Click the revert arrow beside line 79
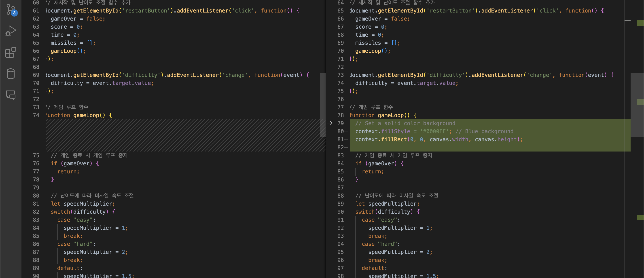This screenshot has height=278, width=644. coord(330,123)
